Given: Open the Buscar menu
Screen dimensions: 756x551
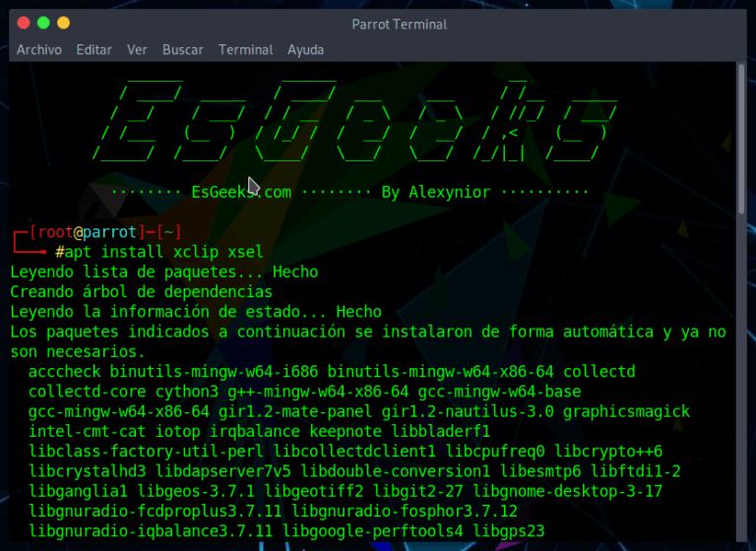Looking at the screenshot, I should (x=182, y=49).
